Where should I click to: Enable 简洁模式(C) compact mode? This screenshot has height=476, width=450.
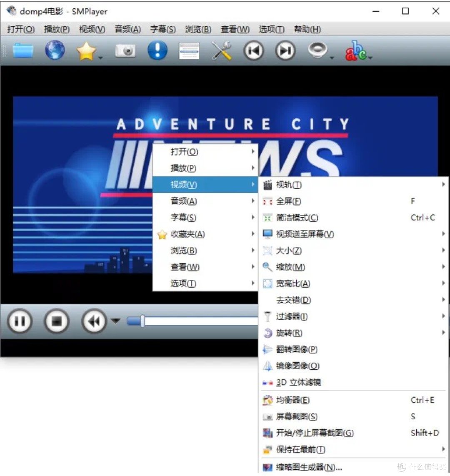click(x=297, y=218)
